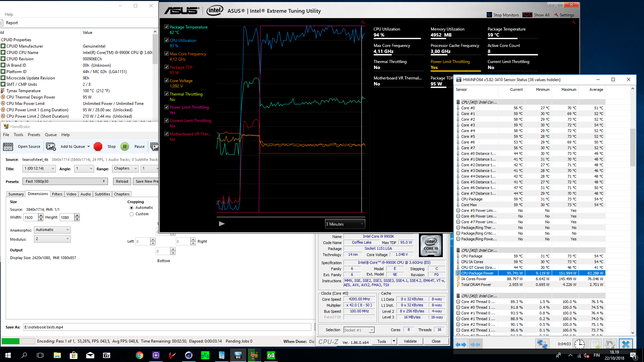Viewport: 644px width, 362px height.
Task: Click HWiNFO collapse columns arrows icon
Action: pyautogui.click(x=475, y=344)
